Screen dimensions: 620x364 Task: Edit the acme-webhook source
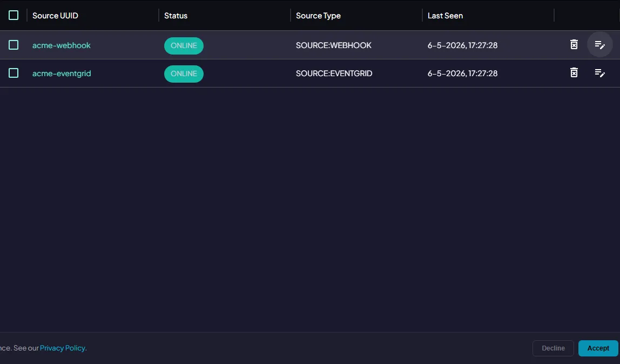tap(600, 45)
